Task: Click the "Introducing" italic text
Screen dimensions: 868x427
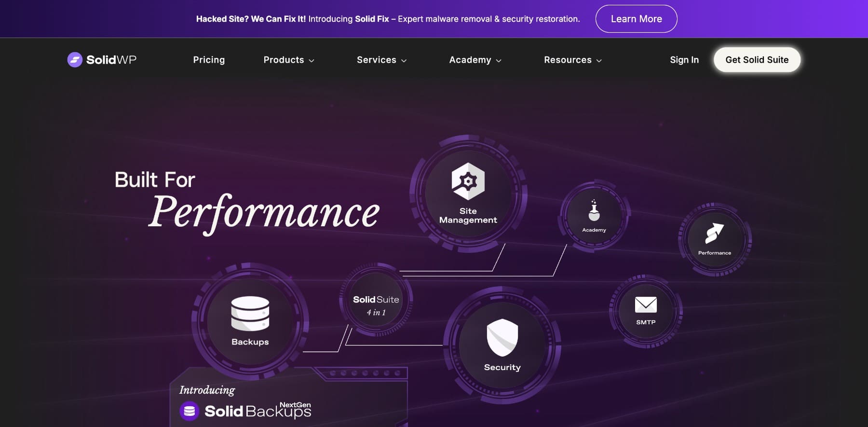Action: pyautogui.click(x=207, y=390)
